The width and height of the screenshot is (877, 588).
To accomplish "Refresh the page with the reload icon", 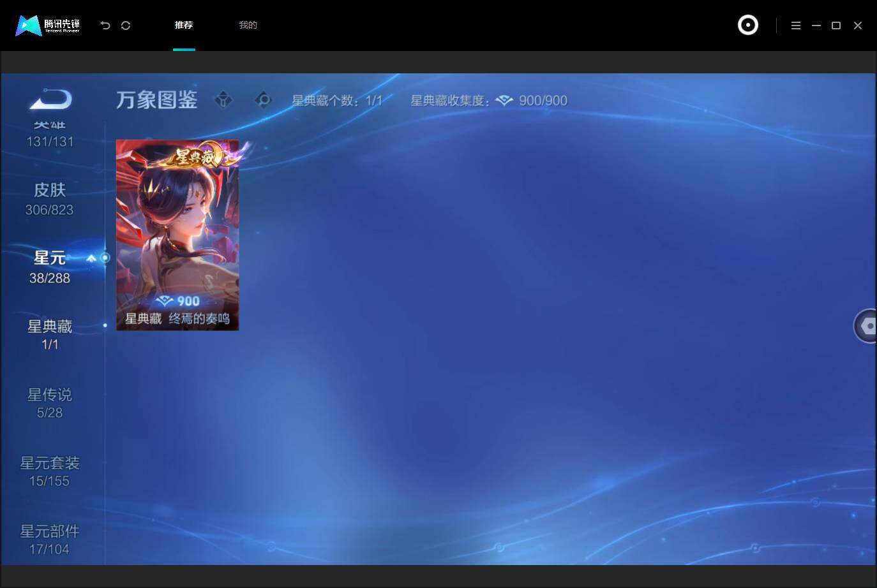I will tap(126, 26).
